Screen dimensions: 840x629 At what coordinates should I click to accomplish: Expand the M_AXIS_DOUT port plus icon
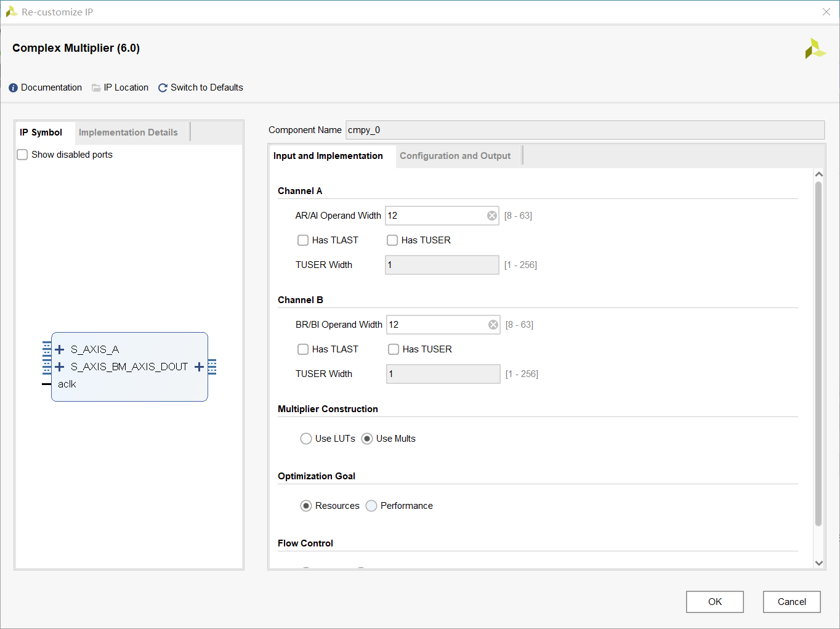click(x=199, y=367)
